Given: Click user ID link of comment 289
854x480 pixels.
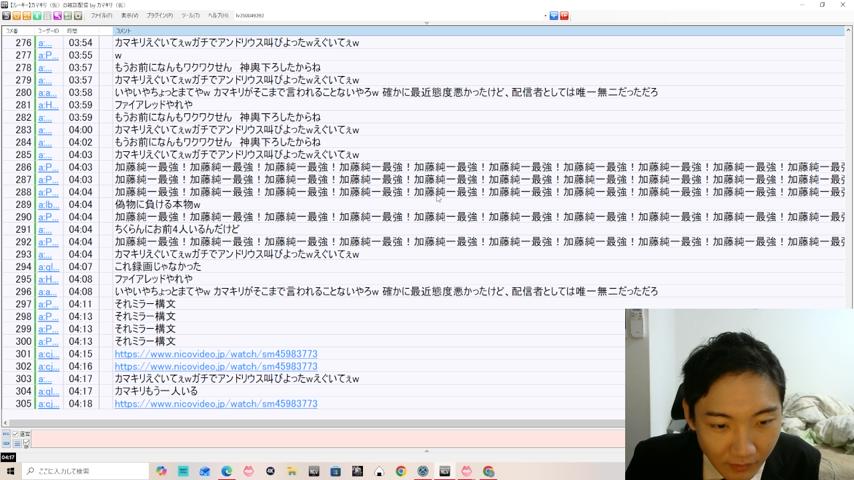Looking at the screenshot, I should (48, 205).
